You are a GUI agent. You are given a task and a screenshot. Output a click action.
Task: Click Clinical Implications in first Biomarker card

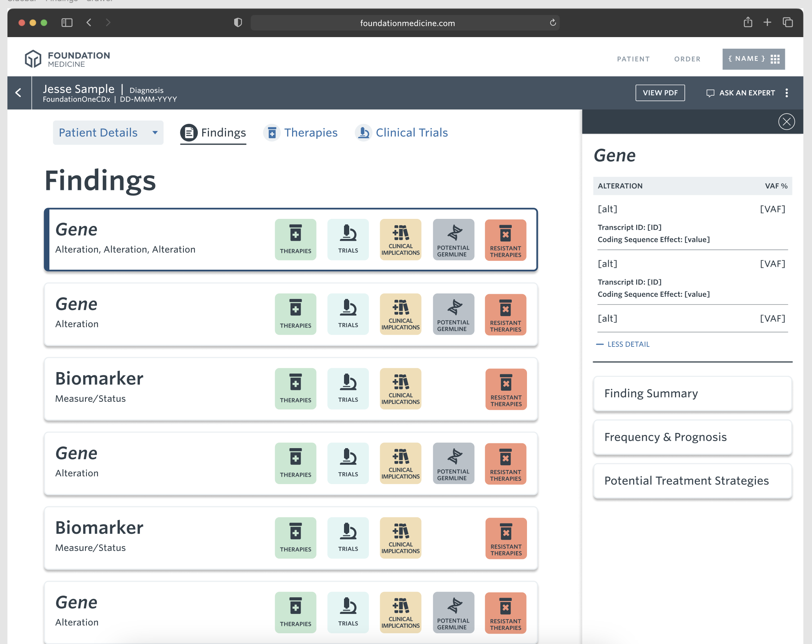click(x=400, y=388)
